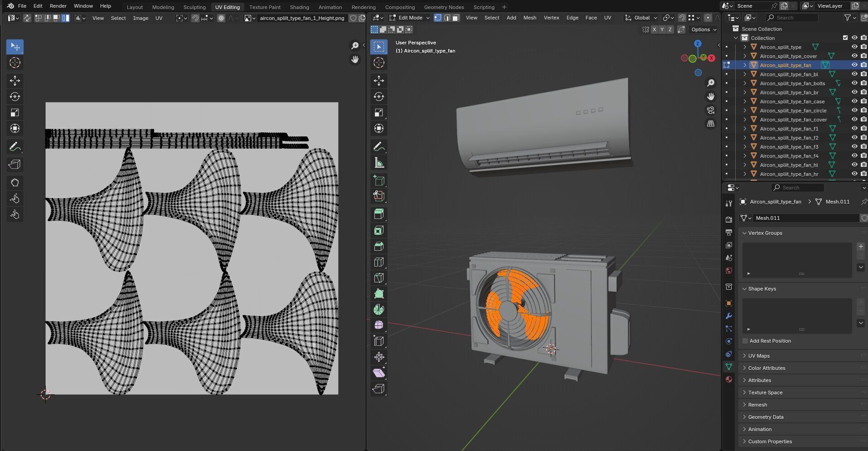Select the Smooth tool in the 3D viewport
This screenshot has height=451, width=868.
pos(379,325)
